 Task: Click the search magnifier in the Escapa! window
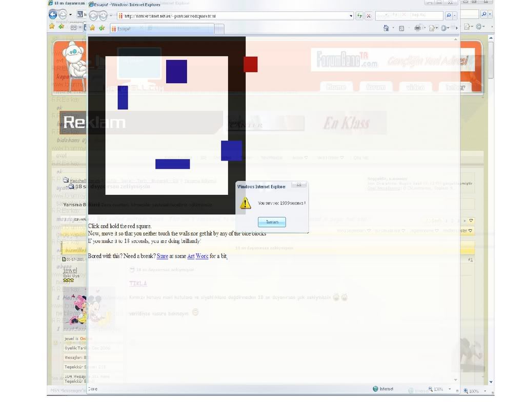point(449,15)
